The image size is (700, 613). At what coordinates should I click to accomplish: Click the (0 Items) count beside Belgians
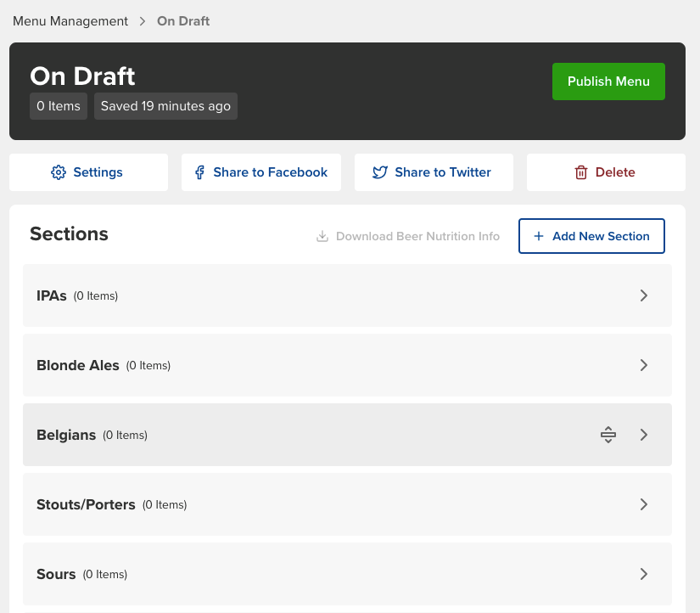click(125, 436)
